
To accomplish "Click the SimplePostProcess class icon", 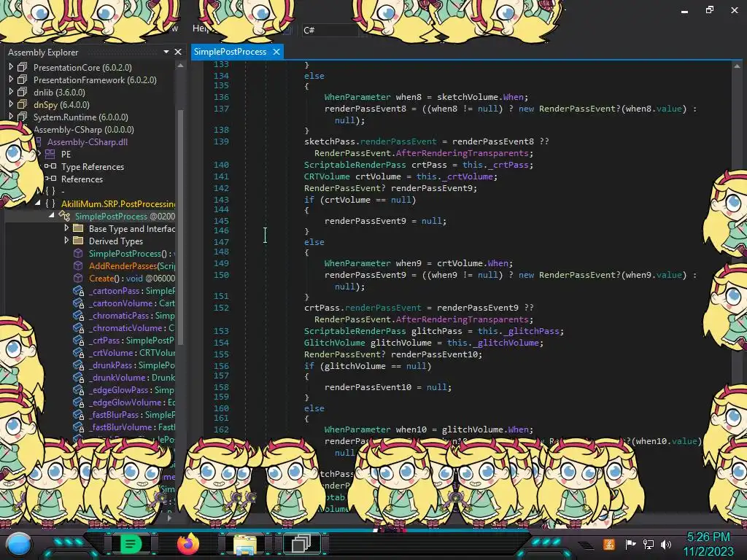I will [x=64, y=216].
